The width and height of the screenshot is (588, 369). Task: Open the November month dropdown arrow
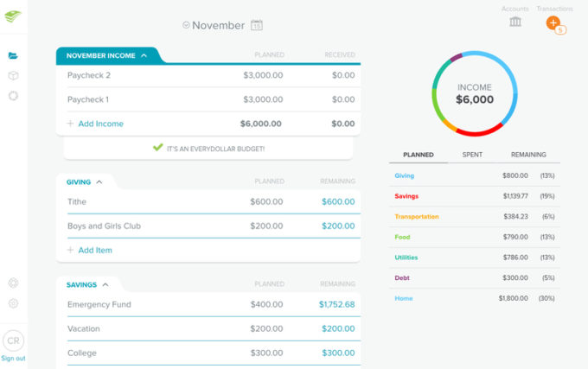coord(186,25)
